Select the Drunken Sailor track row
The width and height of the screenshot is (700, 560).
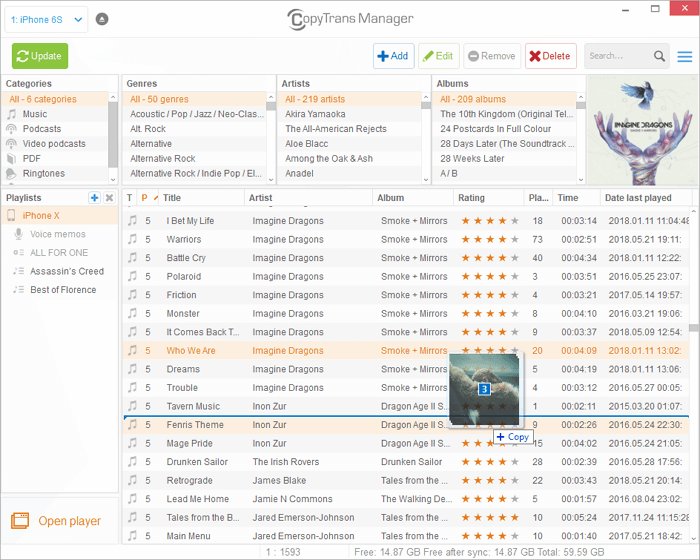(x=197, y=462)
